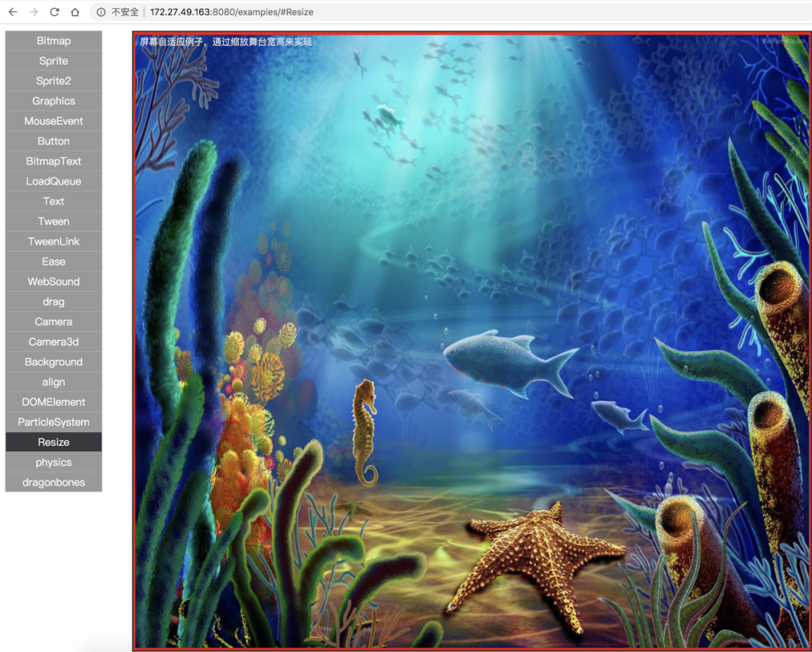Open the ParticleSystem example
This screenshot has height=652, width=812.
(53, 422)
